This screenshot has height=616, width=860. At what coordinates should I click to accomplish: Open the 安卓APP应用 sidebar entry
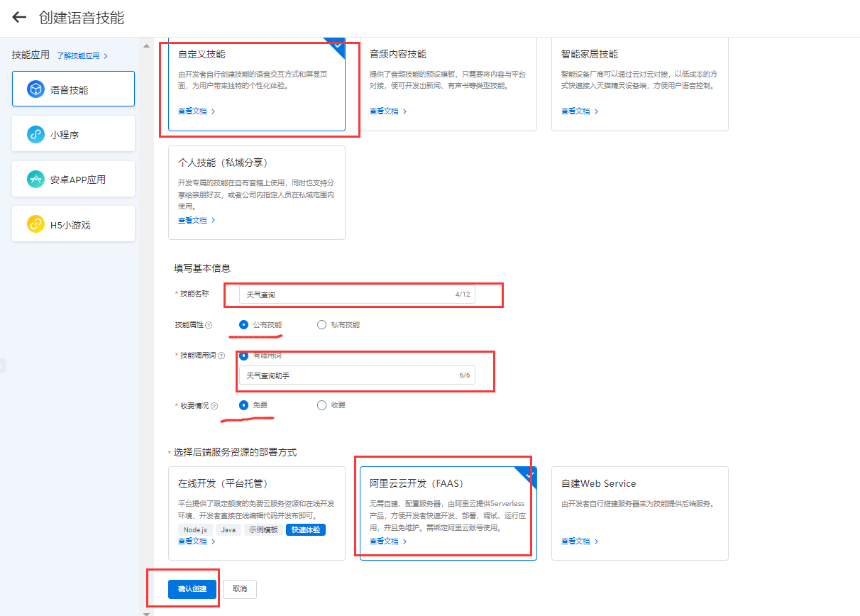tap(73, 179)
